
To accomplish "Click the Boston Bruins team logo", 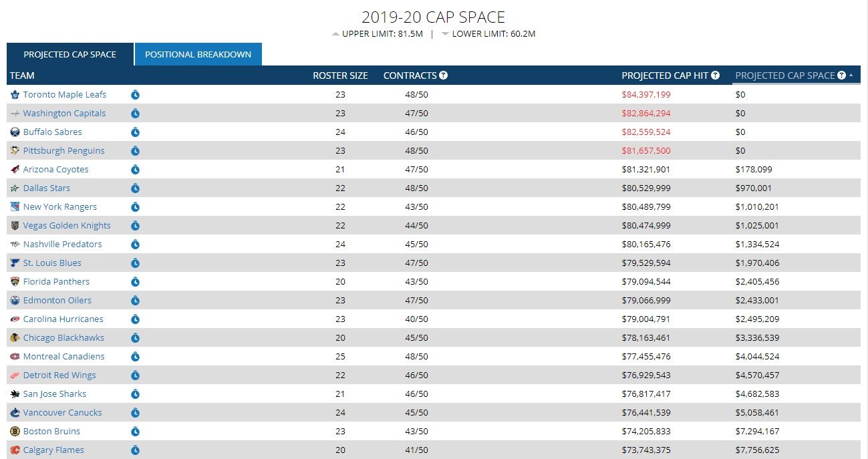I will pos(15,432).
